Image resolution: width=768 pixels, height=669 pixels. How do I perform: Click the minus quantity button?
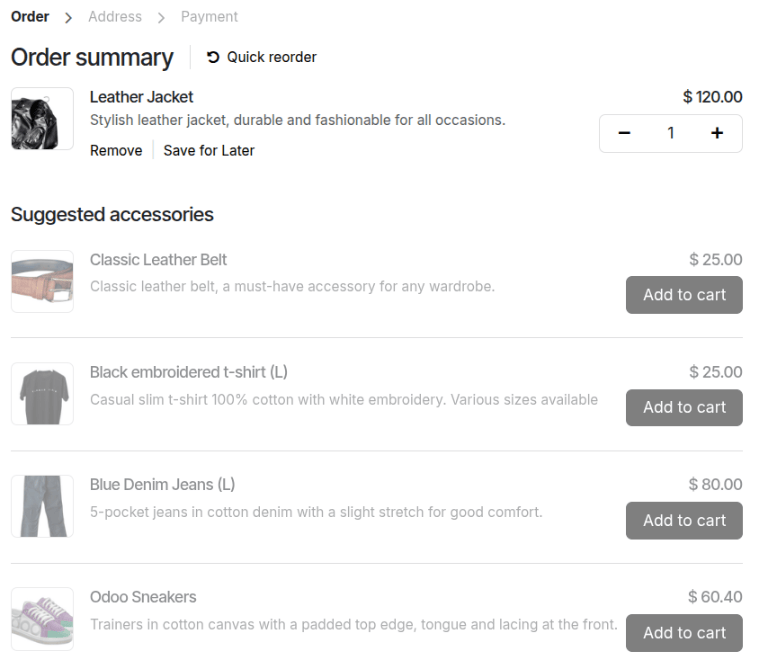[624, 133]
